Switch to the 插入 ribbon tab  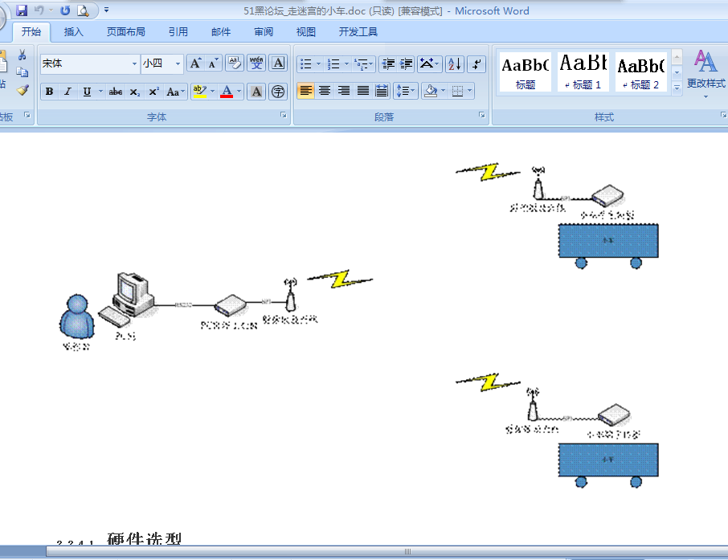(x=73, y=32)
